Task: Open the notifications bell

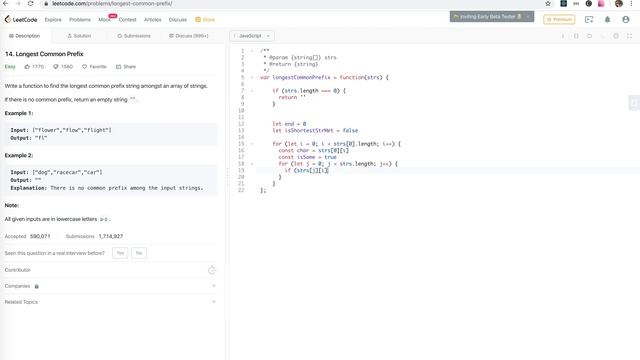Action: [x=607, y=20]
